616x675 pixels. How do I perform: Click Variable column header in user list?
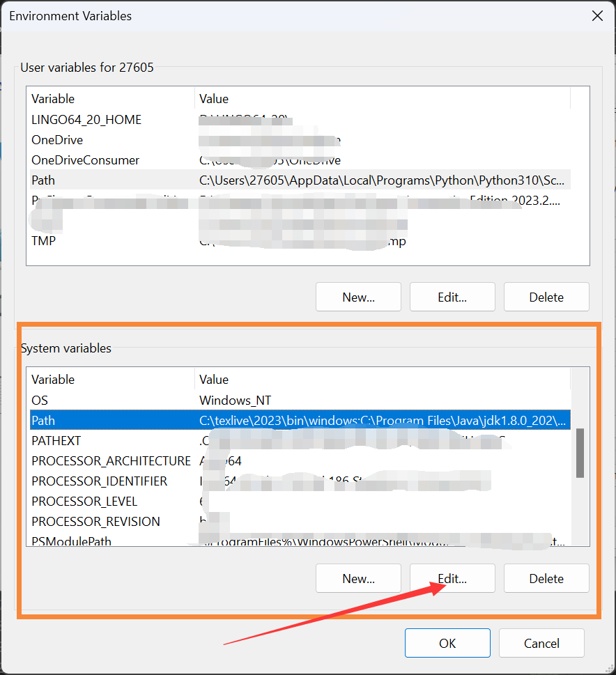pos(111,99)
